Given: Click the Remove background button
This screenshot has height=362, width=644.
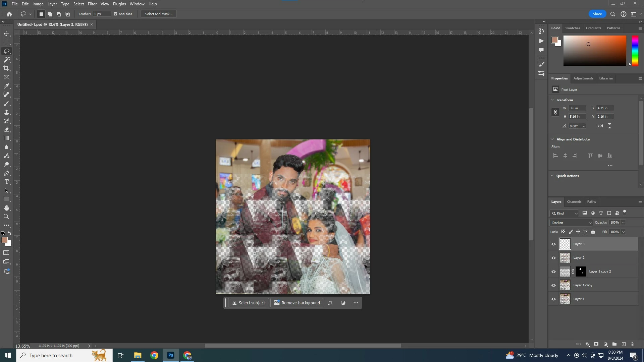Looking at the screenshot, I should pos(297,303).
